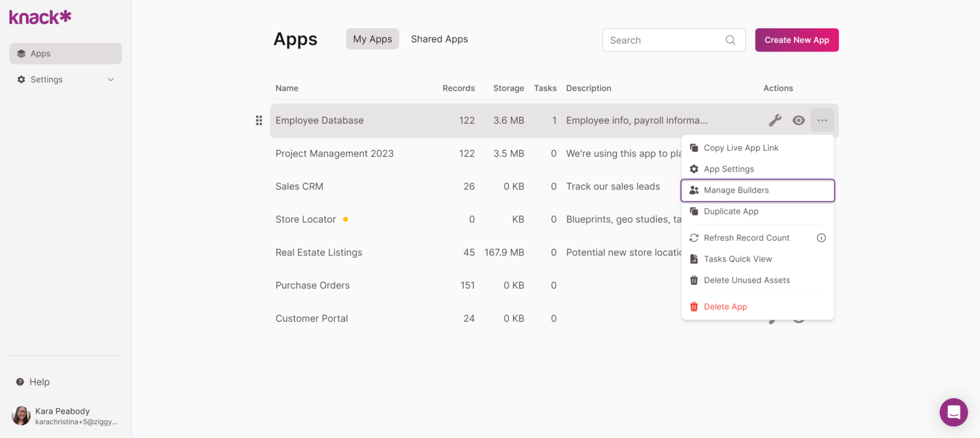980x438 pixels.
Task: Click the Delete Unused Assets trash icon
Action: 694,279
